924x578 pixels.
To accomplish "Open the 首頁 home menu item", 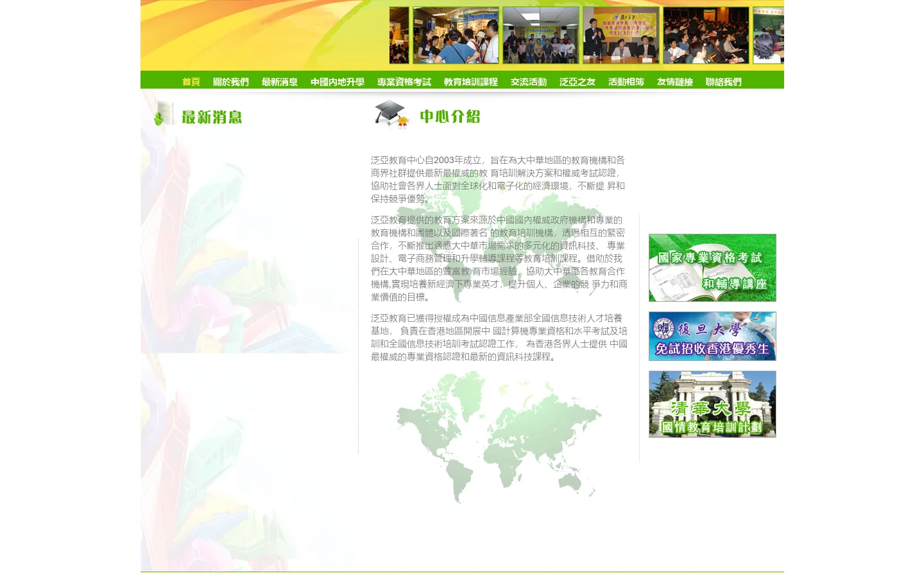I will click(191, 82).
